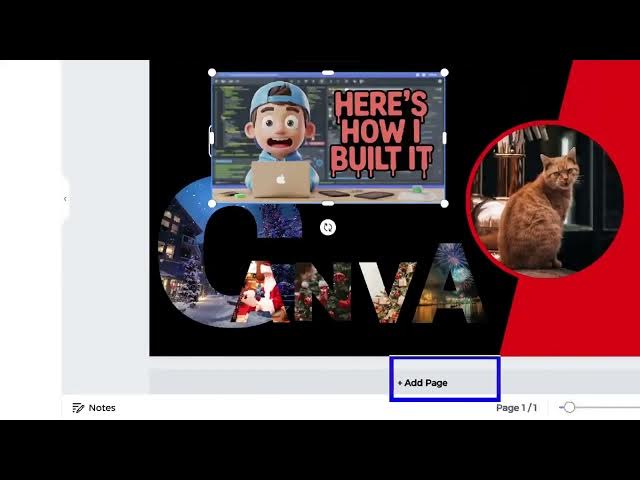This screenshot has height=480, width=640.
Task: Click the left-edge pill handle of selection
Action: (211, 138)
